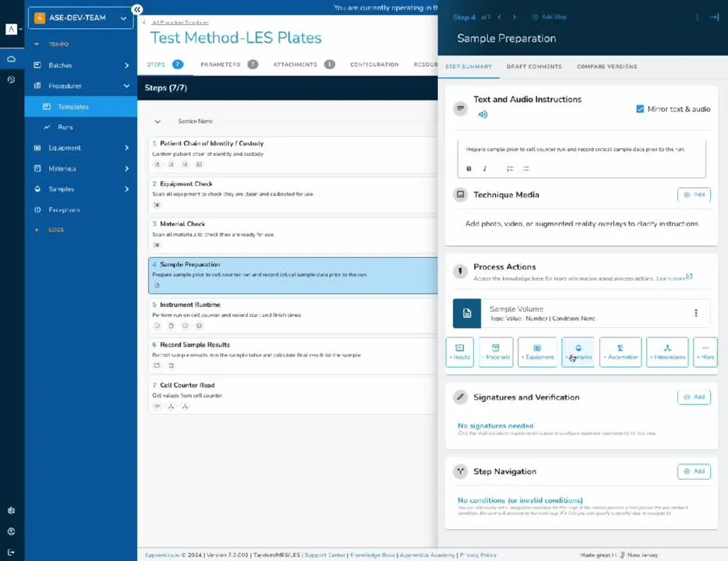
Task: Add an Equipment process action
Action: point(537,352)
